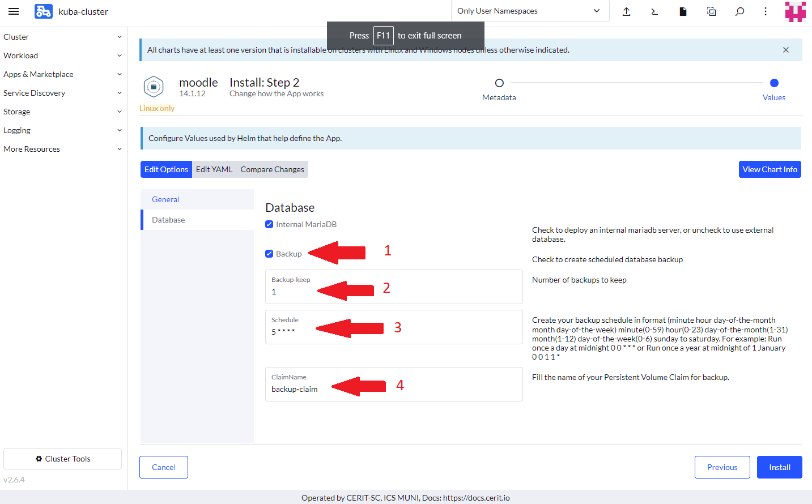
Task: Download the KubeConfig file icon
Action: click(x=683, y=11)
